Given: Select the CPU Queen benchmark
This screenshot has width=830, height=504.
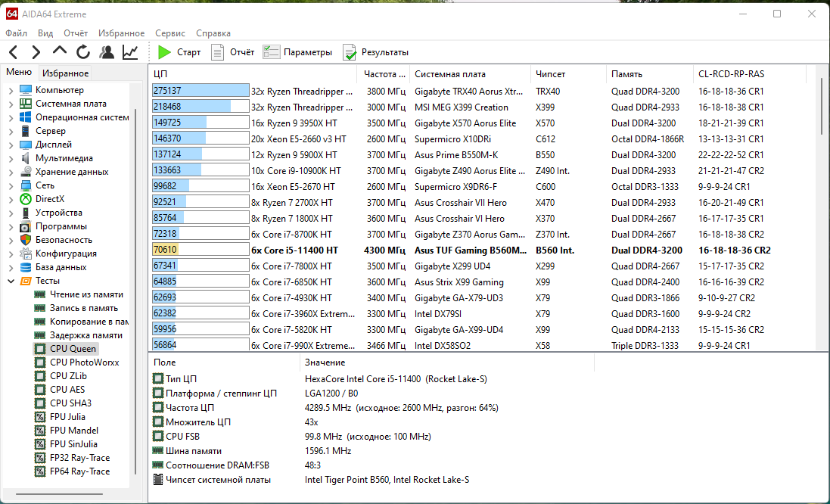Looking at the screenshot, I should tap(65, 349).
